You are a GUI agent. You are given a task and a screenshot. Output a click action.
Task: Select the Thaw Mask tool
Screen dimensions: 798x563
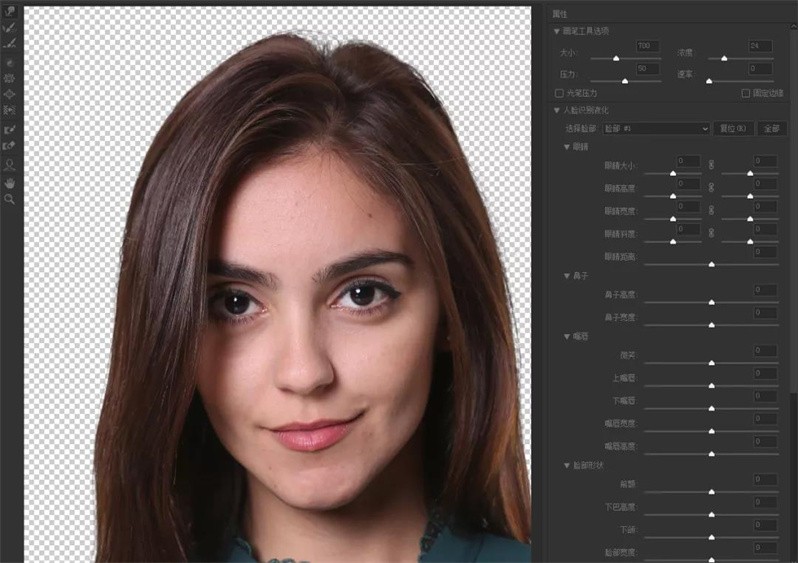pos(9,146)
